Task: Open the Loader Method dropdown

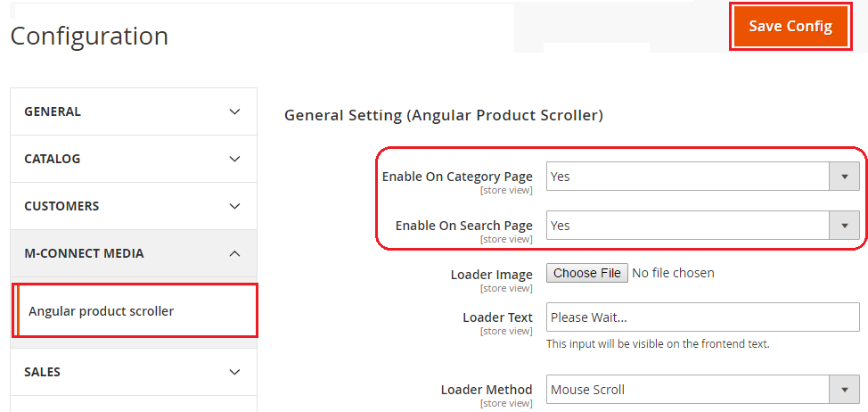Action: [688, 390]
